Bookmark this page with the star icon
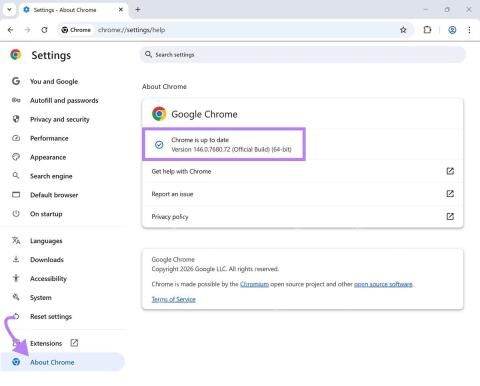 tap(403, 30)
